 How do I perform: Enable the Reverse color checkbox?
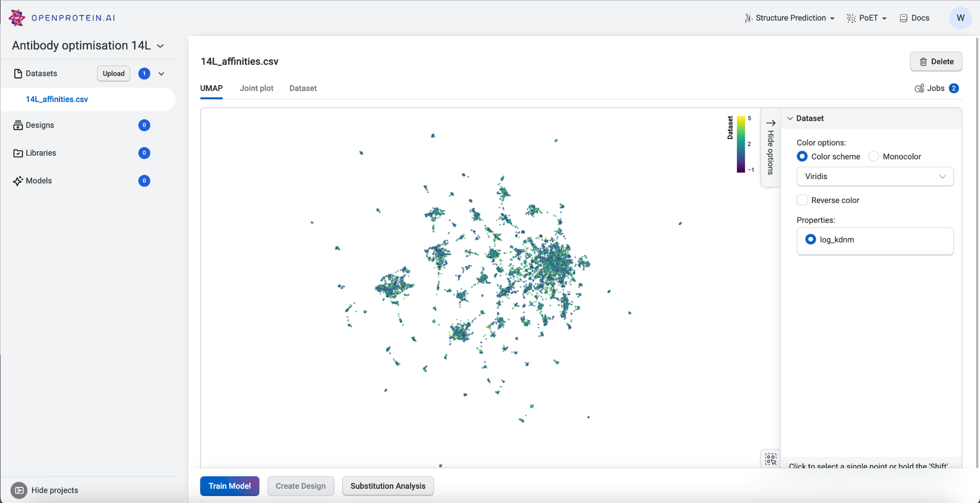point(802,200)
